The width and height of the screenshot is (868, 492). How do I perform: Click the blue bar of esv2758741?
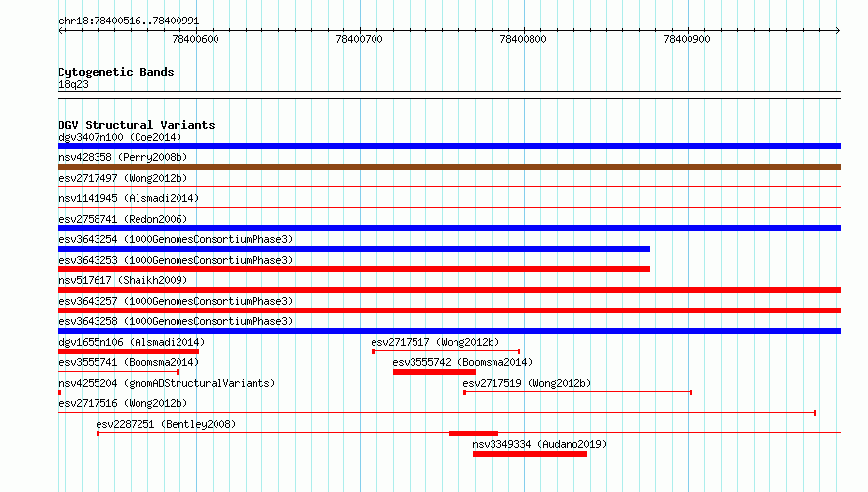pyautogui.click(x=449, y=228)
